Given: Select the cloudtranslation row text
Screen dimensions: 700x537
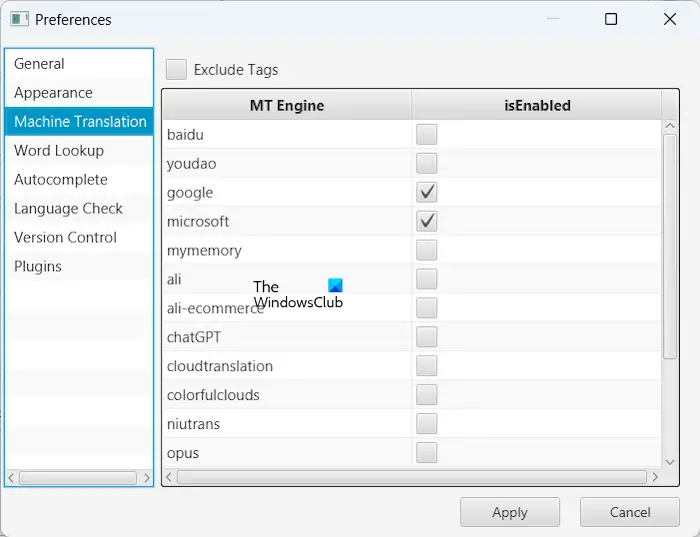Looking at the screenshot, I should [x=220, y=366].
